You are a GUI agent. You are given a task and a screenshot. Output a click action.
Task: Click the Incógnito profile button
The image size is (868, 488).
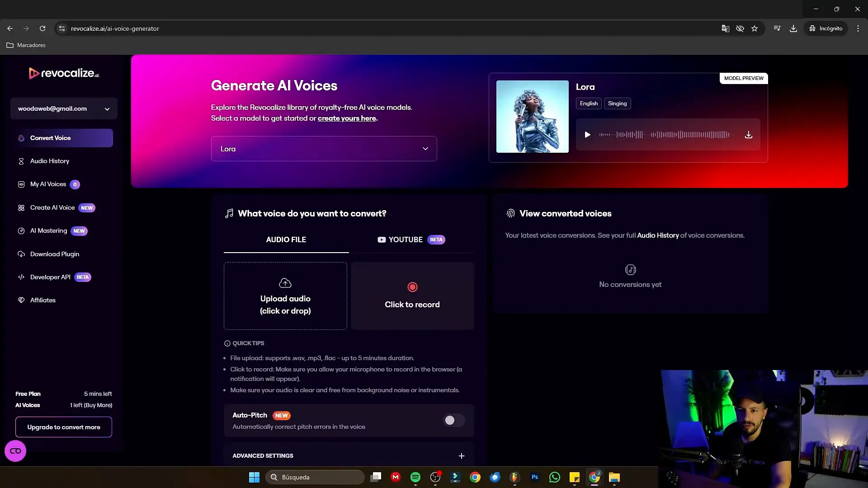[x=826, y=28]
